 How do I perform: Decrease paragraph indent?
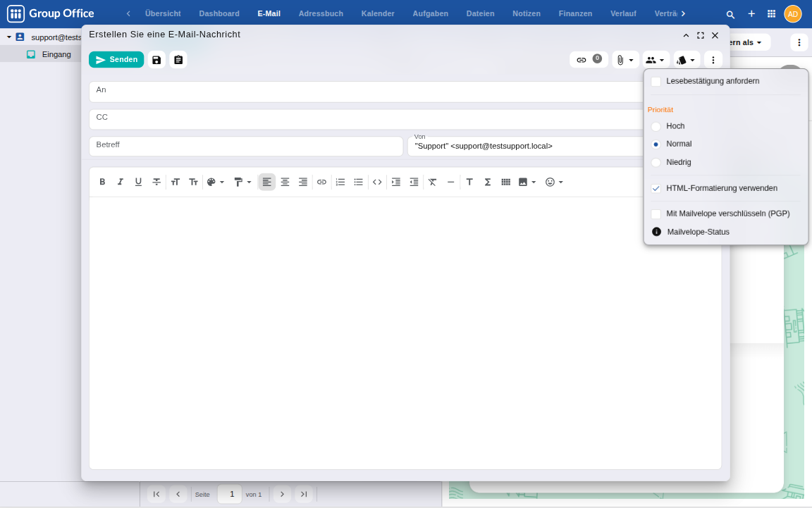(414, 182)
